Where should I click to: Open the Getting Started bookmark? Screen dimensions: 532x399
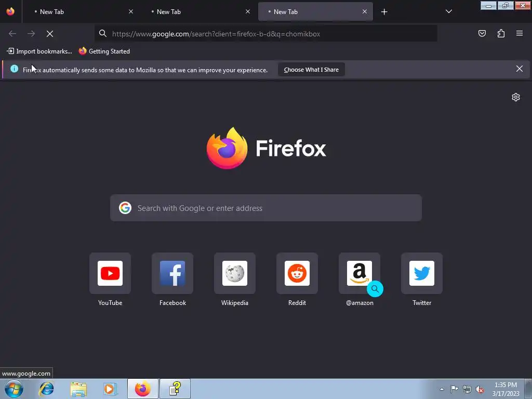tap(104, 51)
